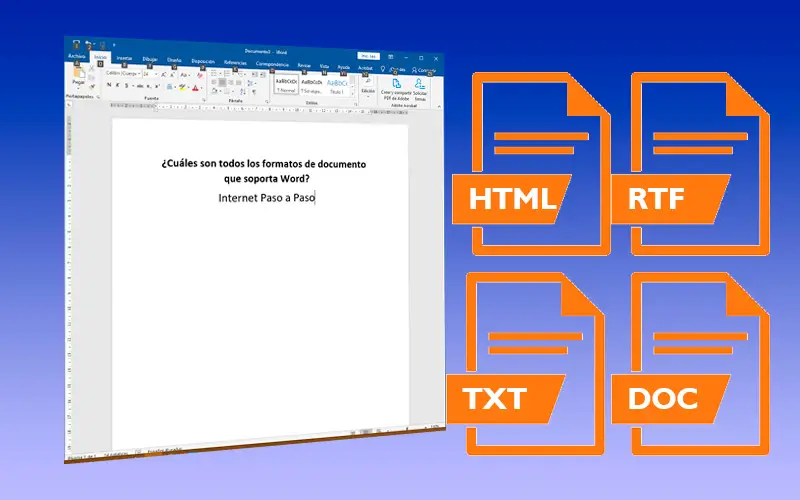
Task: Click the Compartir button
Action: click(424, 70)
